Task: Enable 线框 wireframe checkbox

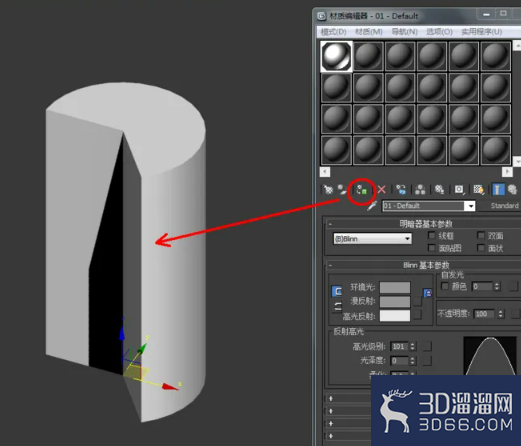Action: click(x=432, y=236)
